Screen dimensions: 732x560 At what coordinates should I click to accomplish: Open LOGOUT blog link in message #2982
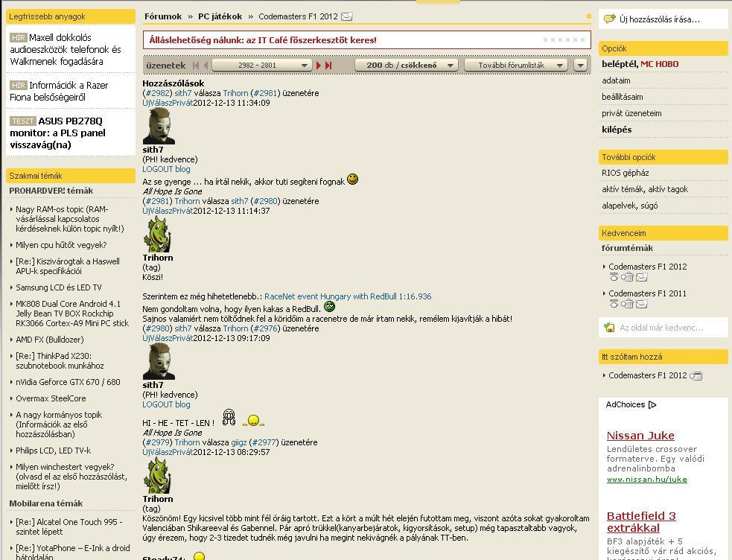166,169
